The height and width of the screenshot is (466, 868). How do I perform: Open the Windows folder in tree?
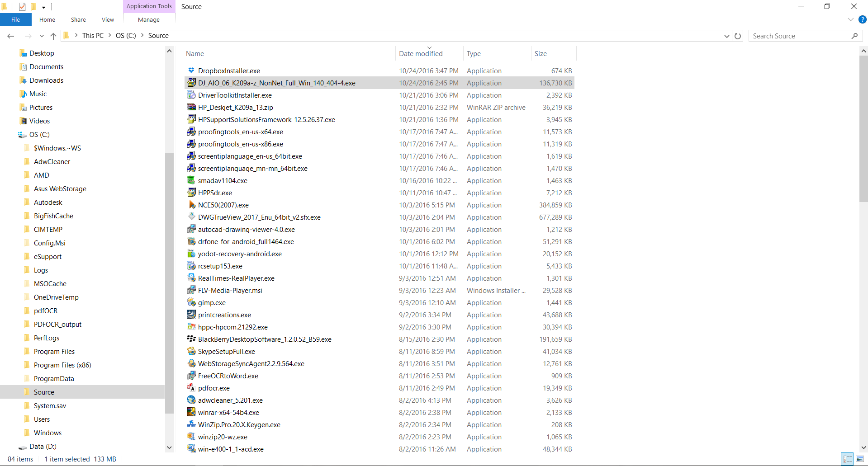(x=47, y=433)
